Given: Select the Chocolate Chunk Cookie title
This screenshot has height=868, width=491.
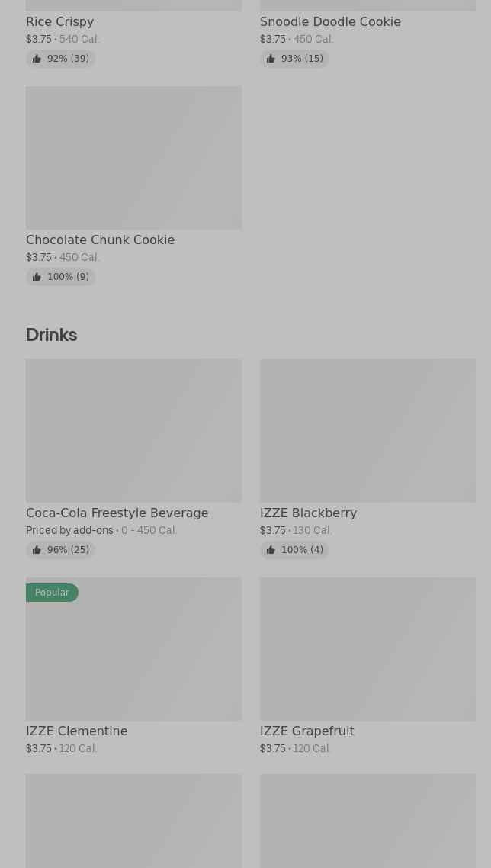Looking at the screenshot, I should click(x=100, y=240).
